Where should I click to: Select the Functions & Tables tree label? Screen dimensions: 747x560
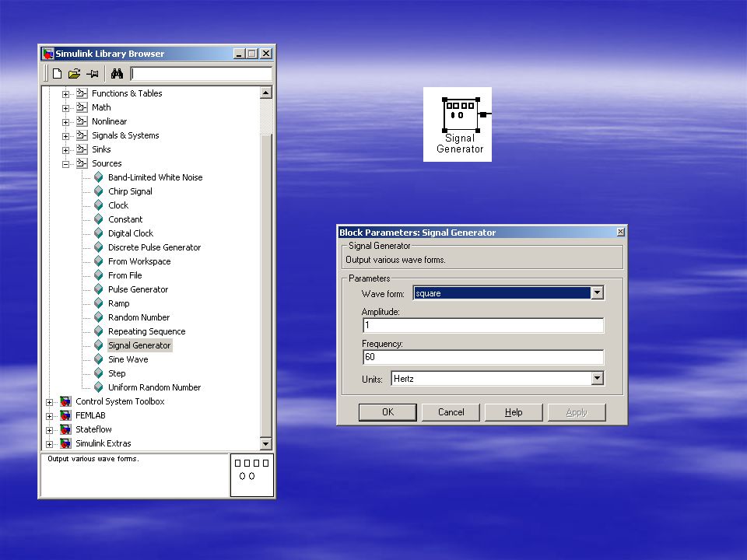(x=127, y=93)
